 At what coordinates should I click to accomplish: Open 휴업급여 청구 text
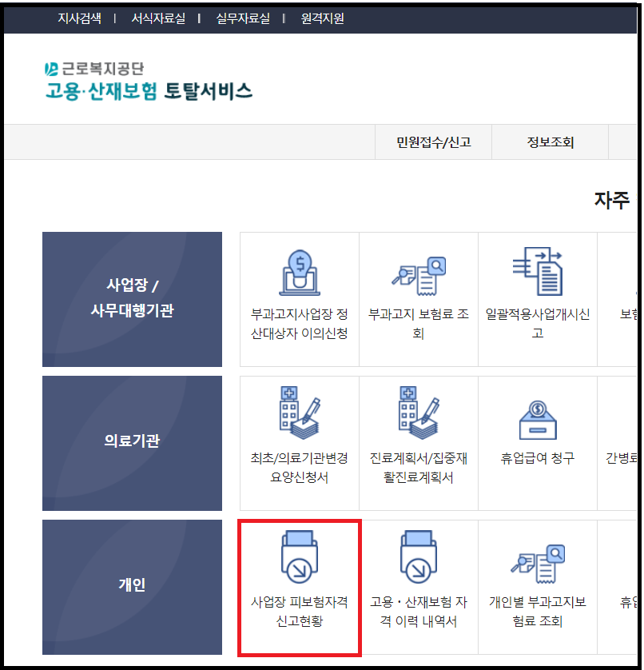click(x=538, y=458)
